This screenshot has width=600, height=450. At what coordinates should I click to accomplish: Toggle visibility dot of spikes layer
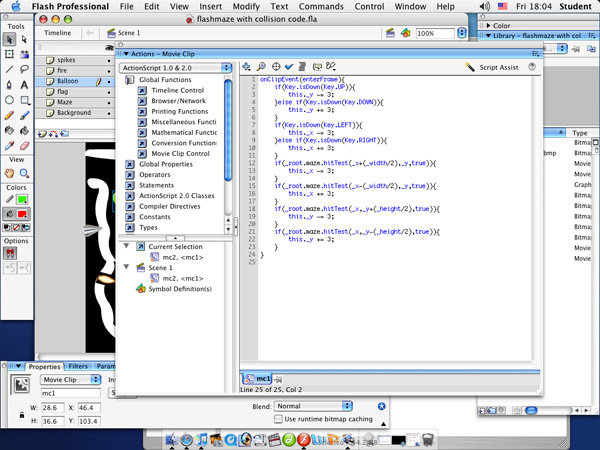pos(109,60)
